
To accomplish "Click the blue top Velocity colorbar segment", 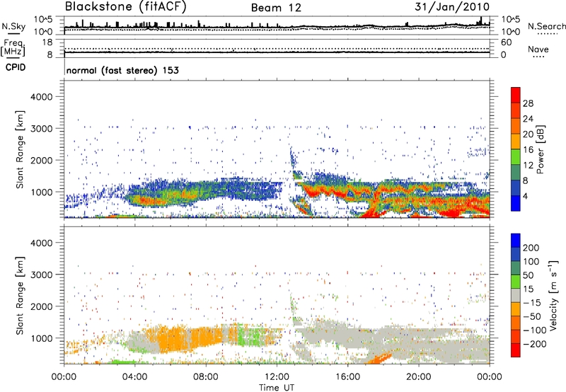I will [516, 241].
